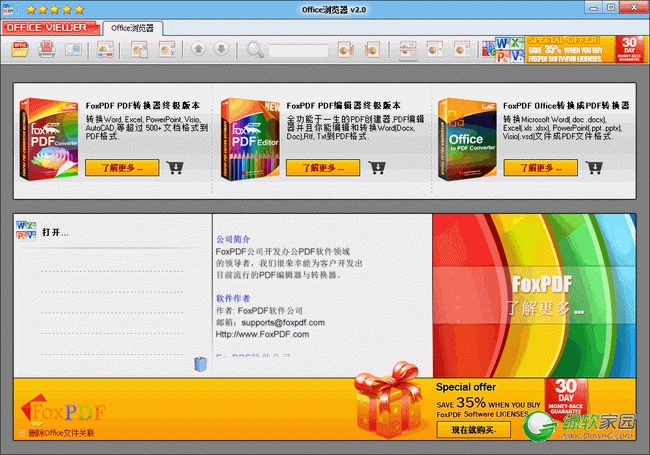Image resolution: width=650 pixels, height=455 pixels.
Task: Click the magnifying glass search icon
Action: click(x=255, y=50)
